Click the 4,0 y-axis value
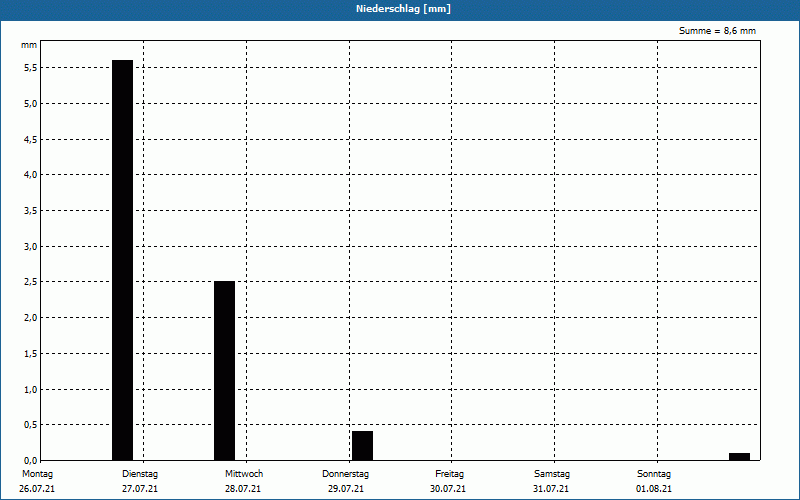Viewport: 800px width, 500px height. coord(31,175)
